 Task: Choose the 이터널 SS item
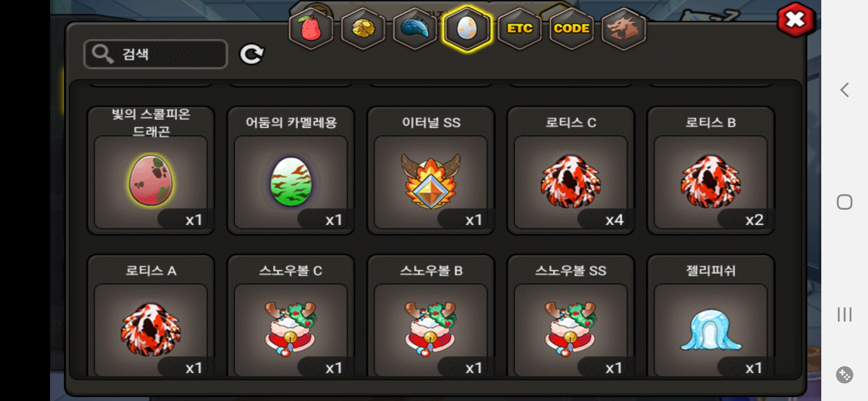click(x=431, y=171)
